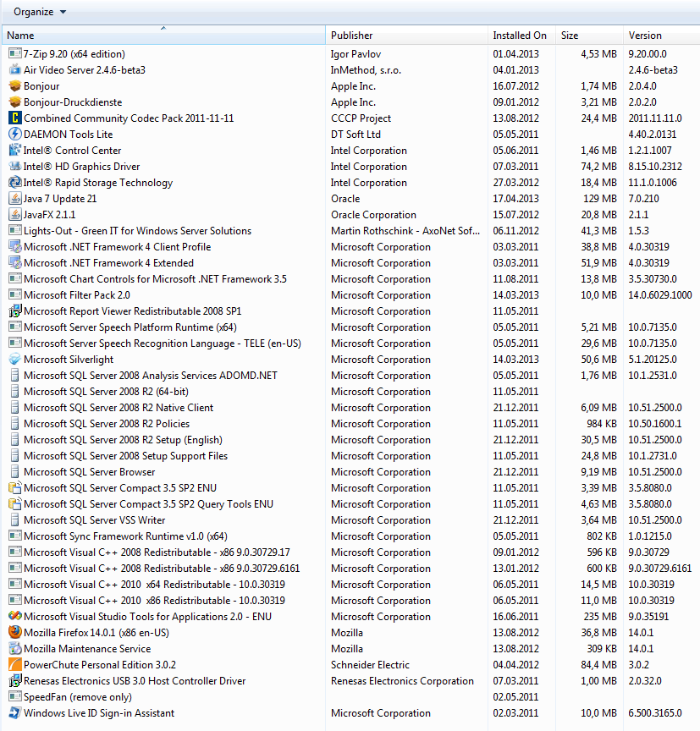Click the Visual Studio Tools for Applications icon
This screenshot has width=700, height=731.
[x=15, y=616]
